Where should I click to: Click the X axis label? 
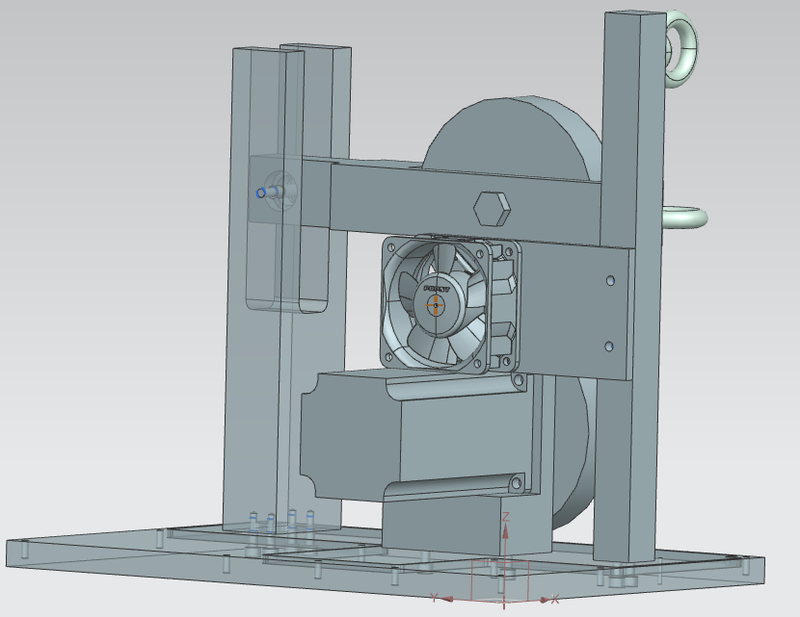tap(555, 600)
